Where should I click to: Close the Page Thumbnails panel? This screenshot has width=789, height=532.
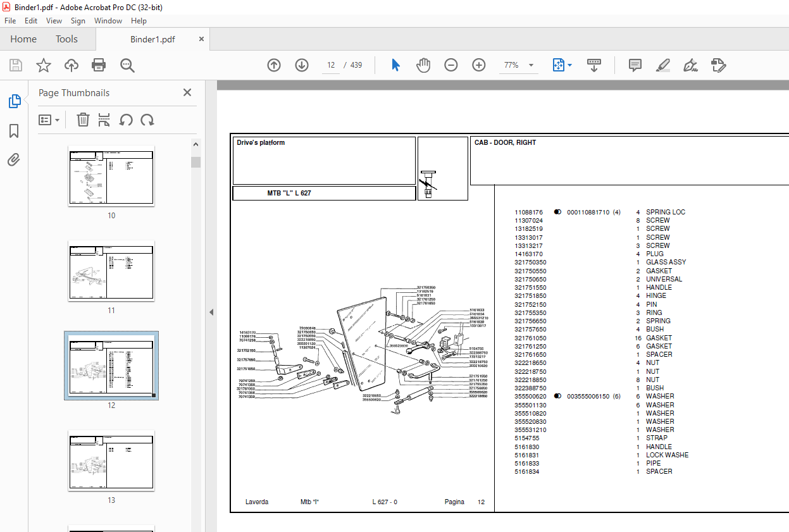coord(187,92)
